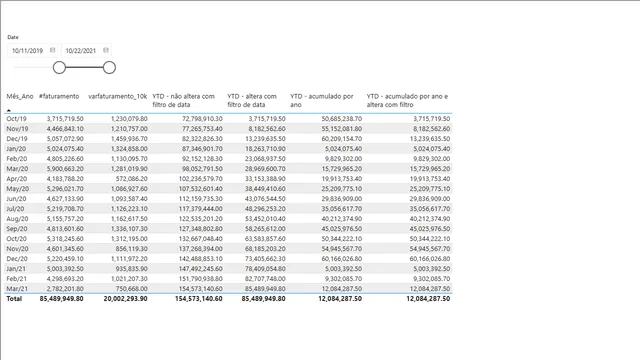Viewport: 640px width, 360px height.
Task: Click varfaturamento value 856,119.30
Action: pos(131,249)
